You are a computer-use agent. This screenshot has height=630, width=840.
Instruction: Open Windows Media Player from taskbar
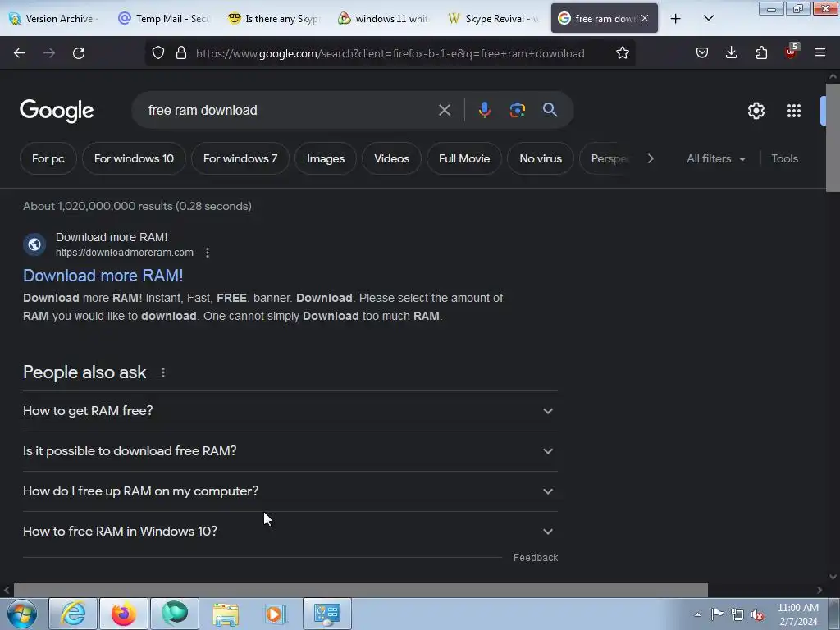(276, 614)
